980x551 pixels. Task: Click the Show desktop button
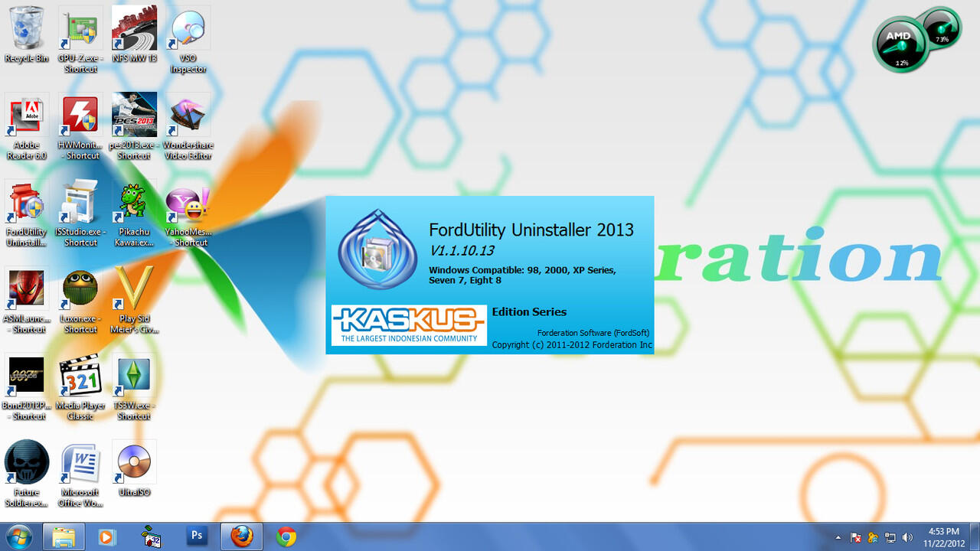point(974,536)
